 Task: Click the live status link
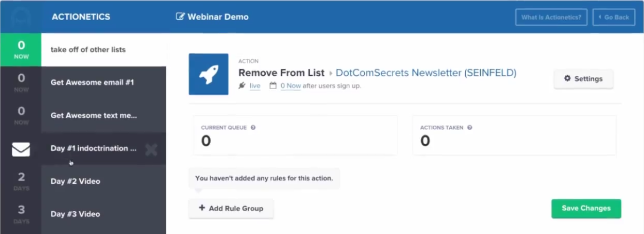coord(255,86)
